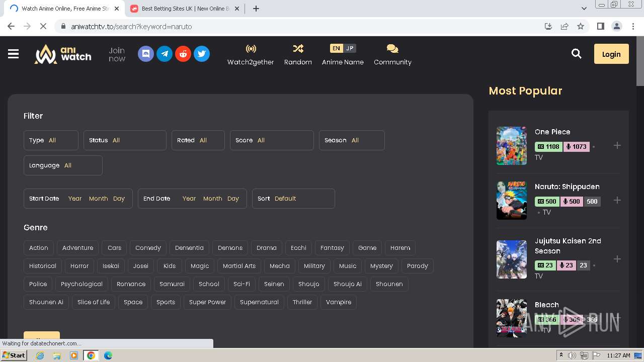Open the Score filter dropdown
Viewport: 644px width, 362px height.
click(x=272, y=140)
